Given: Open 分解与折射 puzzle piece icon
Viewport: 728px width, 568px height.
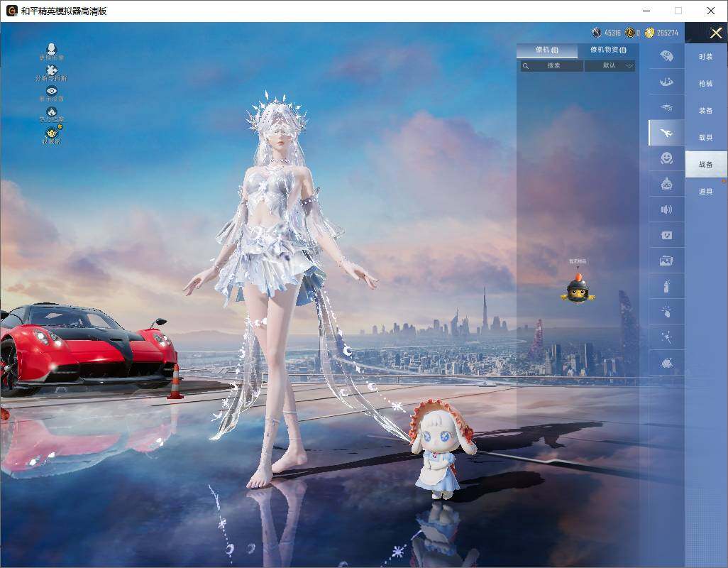Looking at the screenshot, I should pos(52,72).
